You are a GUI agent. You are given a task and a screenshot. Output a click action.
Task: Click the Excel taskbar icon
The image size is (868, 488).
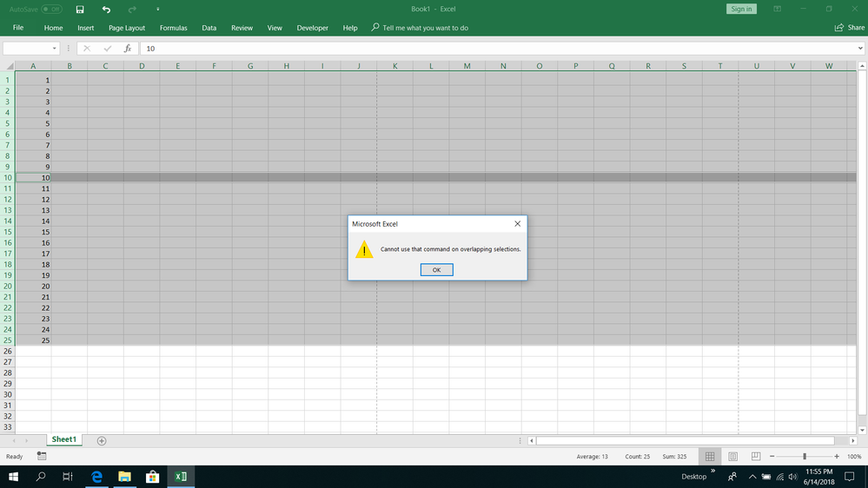181,477
